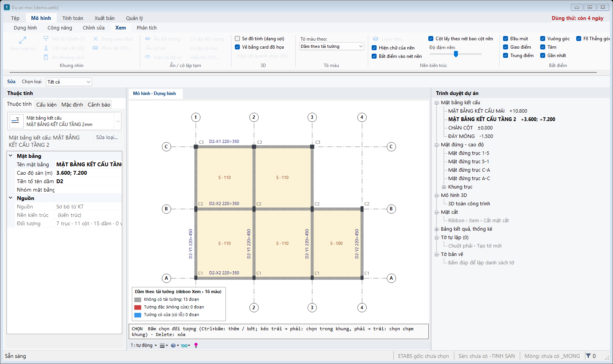The width and height of the screenshot is (613, 364).
Task: Click the Mở 3D (Shift+D) icon
Action: [x=46, y=39]
